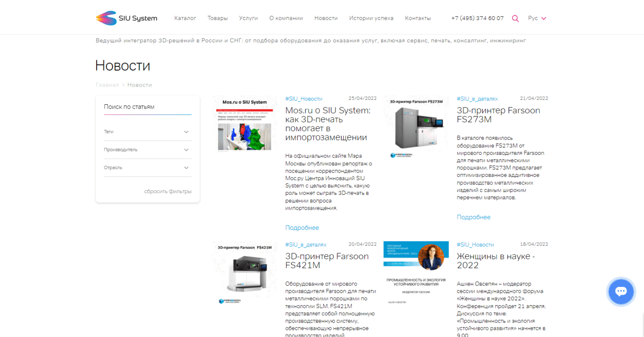The height and width of the screenshot is (337, 644).
Task: Open the Farsoon FS273M printer thumbnail
Action: [416, 128]
